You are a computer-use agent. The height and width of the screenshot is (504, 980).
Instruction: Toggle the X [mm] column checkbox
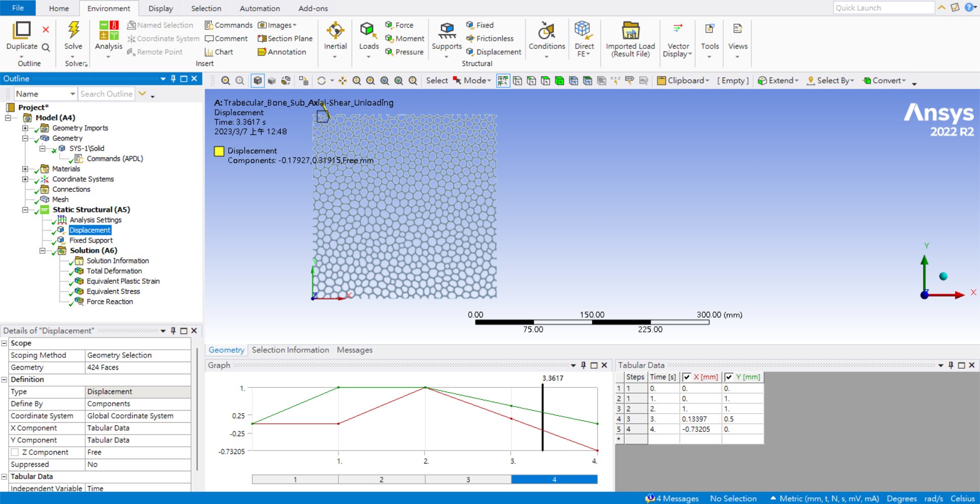687,377
